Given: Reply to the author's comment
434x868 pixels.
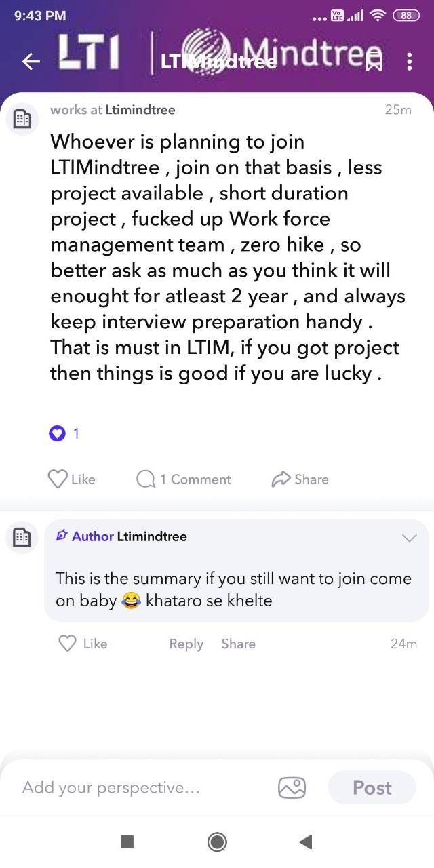Looking at the screenshot, I should click(x=186, y=644).
